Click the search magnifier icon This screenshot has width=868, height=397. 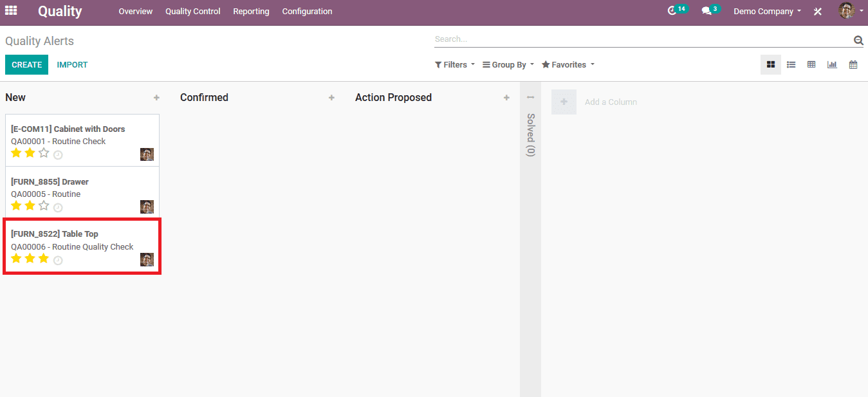(858, 40)
